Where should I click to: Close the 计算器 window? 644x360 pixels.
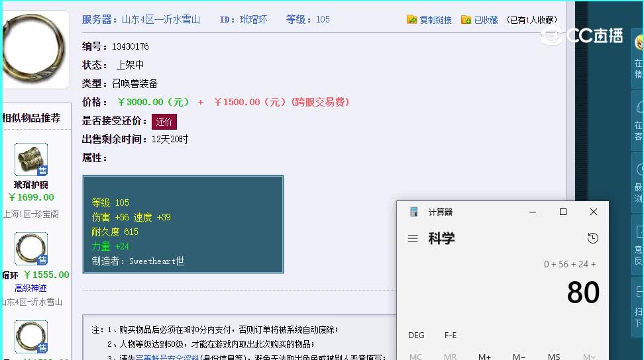pos(594,212)
